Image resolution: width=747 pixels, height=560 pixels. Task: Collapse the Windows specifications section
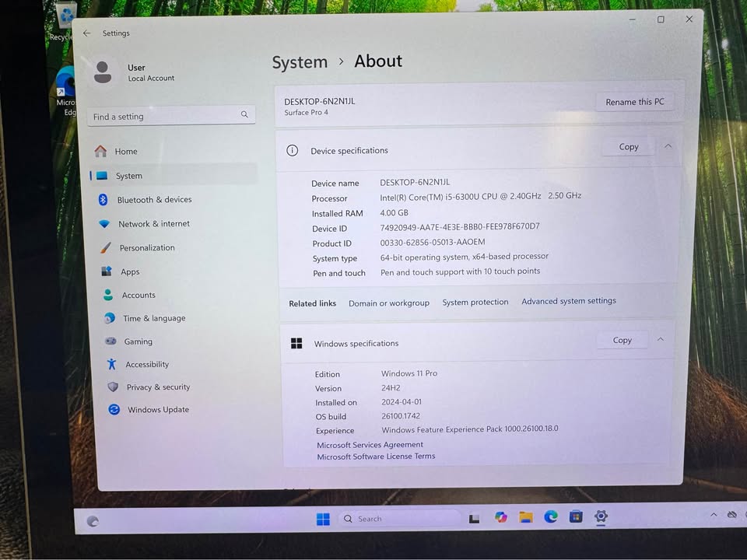pos(661,340)
